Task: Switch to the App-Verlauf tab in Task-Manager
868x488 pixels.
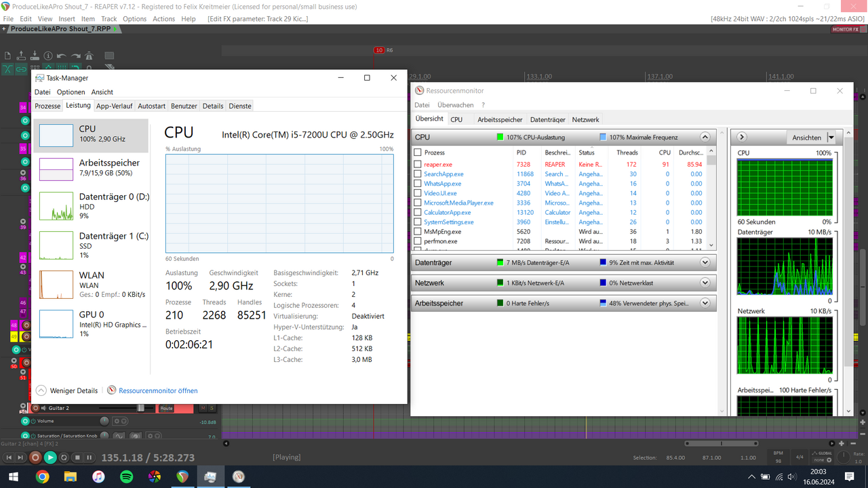Action: tap(114, 106)
